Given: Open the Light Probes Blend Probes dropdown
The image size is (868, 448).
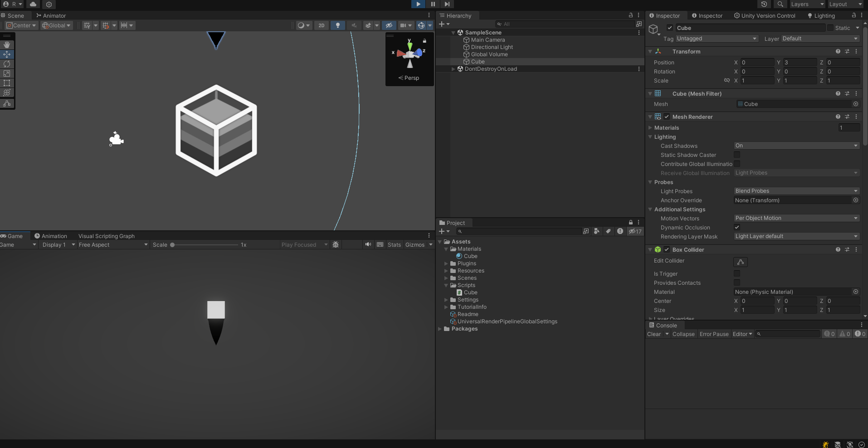Looking at the screenshot, I should point(797,191).
